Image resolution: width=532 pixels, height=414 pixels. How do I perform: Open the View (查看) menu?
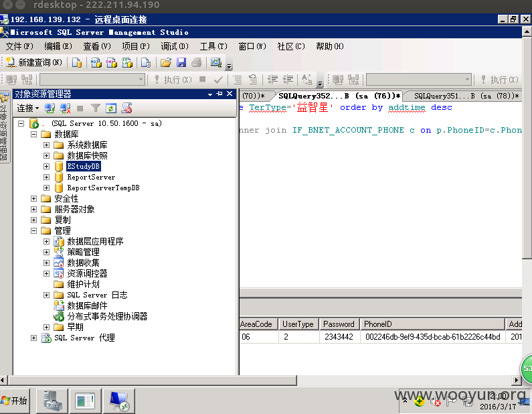(97, 46)
